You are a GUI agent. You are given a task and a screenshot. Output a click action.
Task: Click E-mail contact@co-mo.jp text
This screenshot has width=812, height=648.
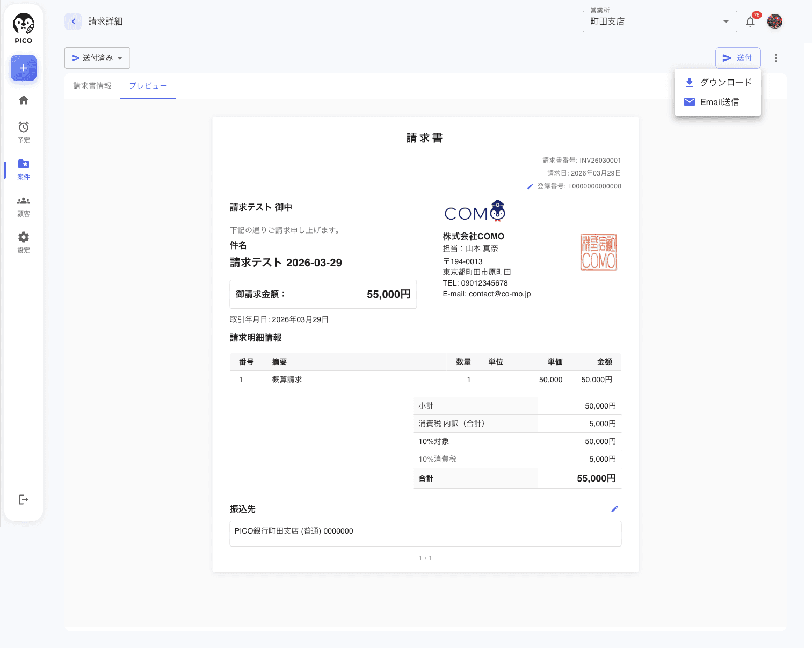(x=487, y=294)
